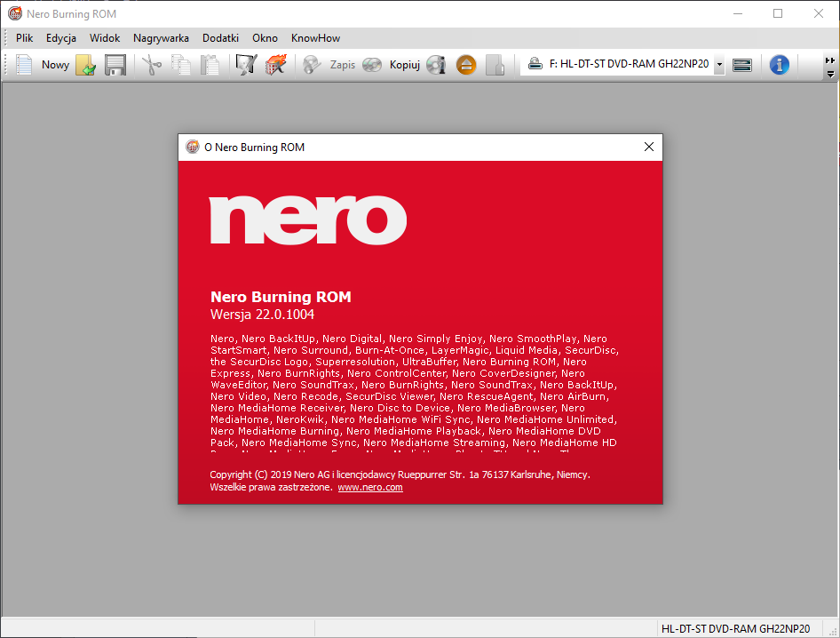Open the Edycja menu
The width and height of the screenshot is (840, 638).
(x=61, y=38)
